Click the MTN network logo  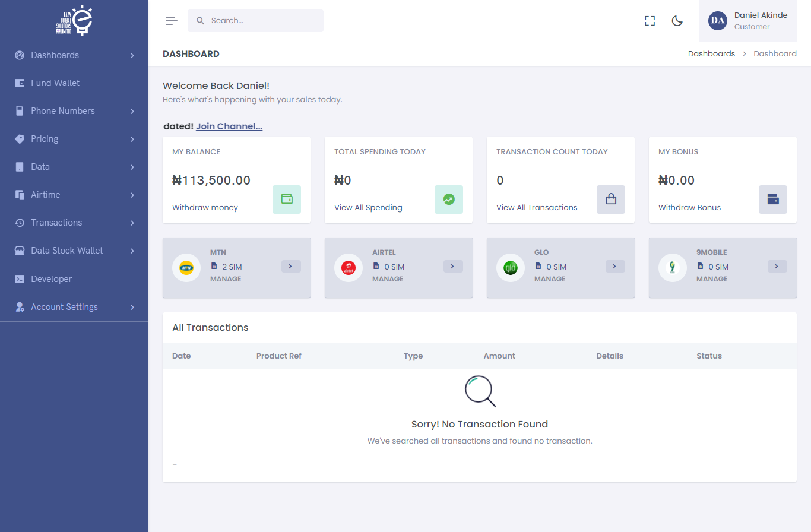(186, 268)
